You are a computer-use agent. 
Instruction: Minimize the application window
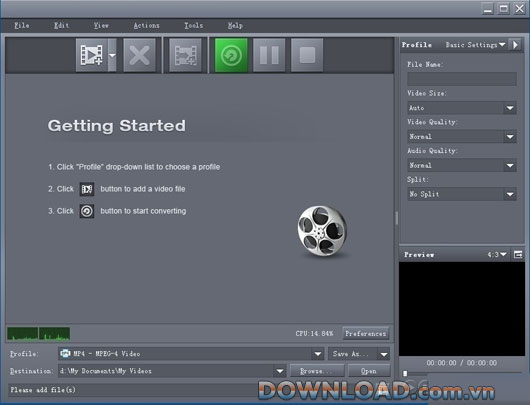488,9
